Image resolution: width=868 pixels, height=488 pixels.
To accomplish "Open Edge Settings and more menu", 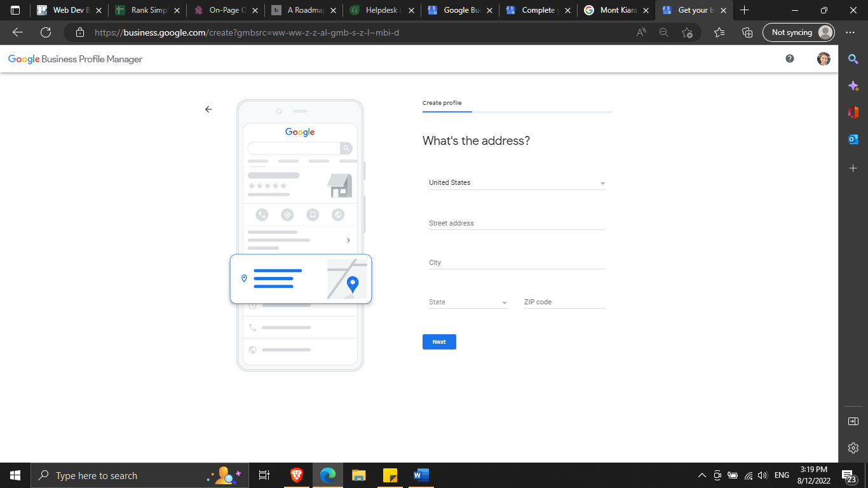I will pyautogui.click(x=850, y=32).
